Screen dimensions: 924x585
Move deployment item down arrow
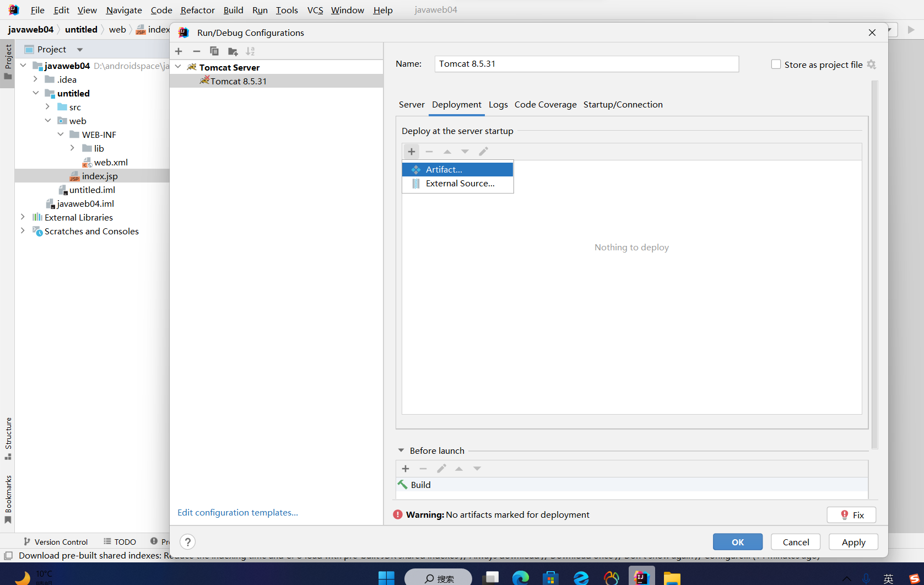[x=465, y=152]
